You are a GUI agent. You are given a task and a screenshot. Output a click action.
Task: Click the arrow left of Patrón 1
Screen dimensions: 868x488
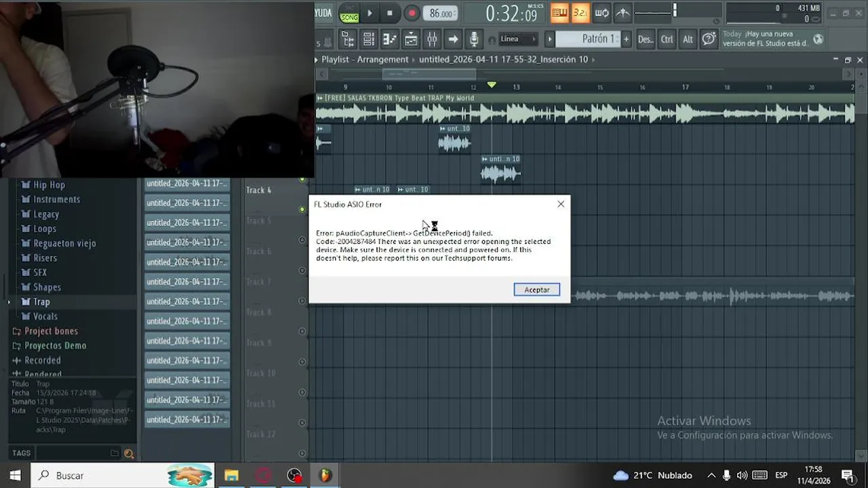click(x=549, y=39)
